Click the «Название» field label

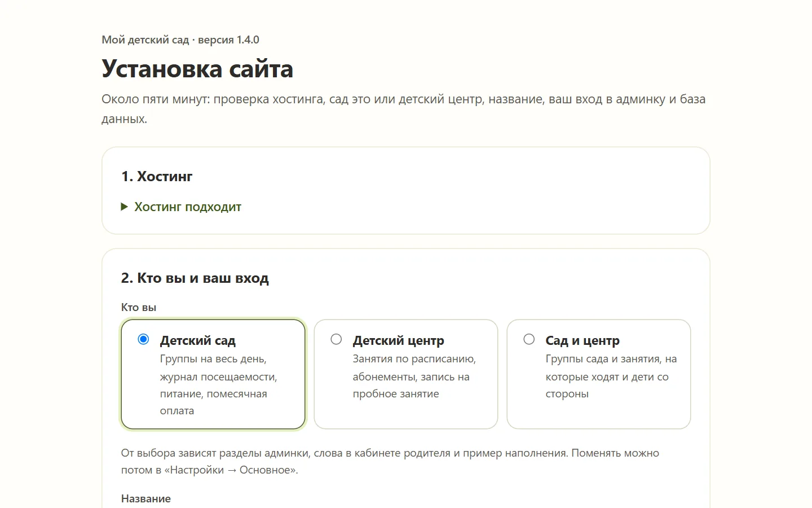146,499
